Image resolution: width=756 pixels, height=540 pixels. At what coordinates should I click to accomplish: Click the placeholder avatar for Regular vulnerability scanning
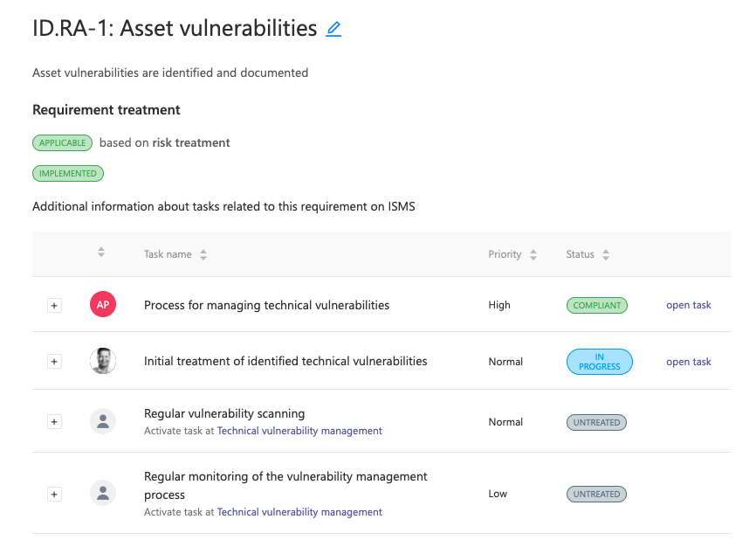pyautogui.click(x=103, y=421)
